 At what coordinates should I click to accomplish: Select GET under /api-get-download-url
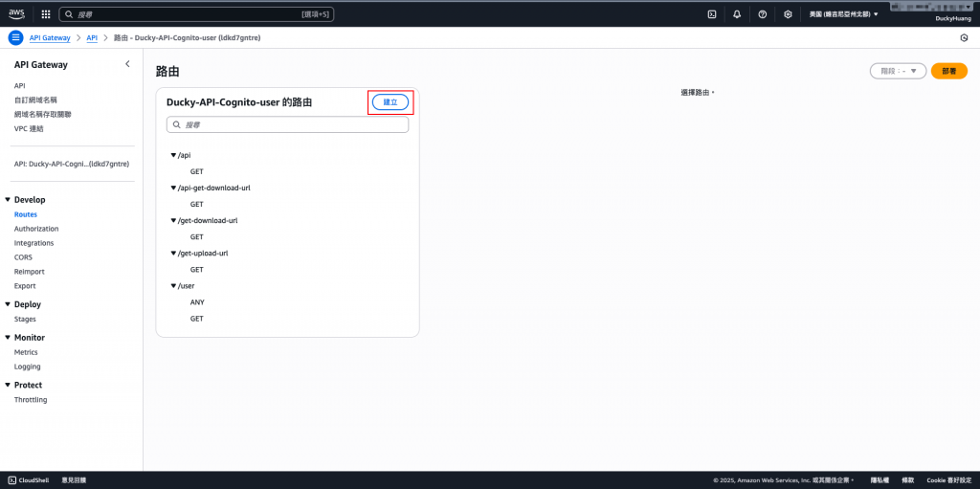(x=197, y=204)
